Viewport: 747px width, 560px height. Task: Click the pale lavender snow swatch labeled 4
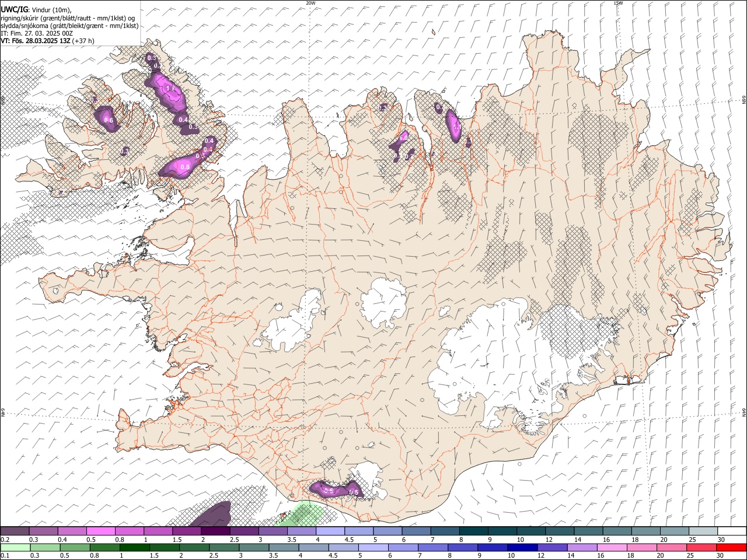(330, 531)
